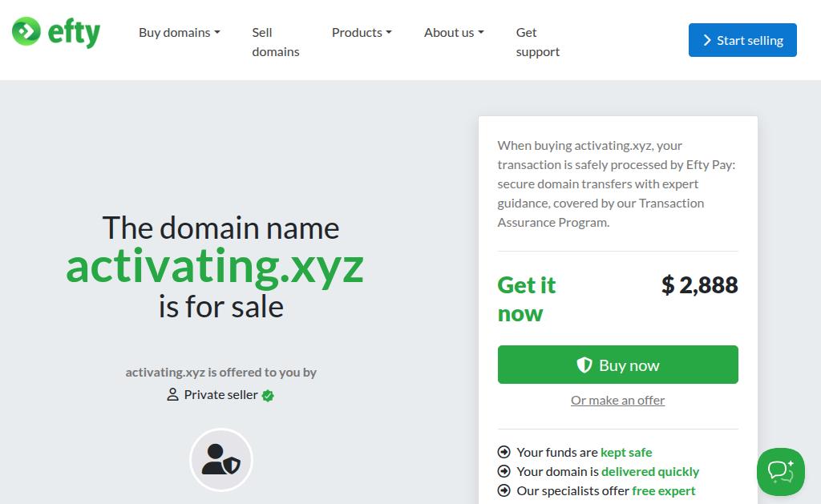Expand the Buy domains dropdown
The height and width of the screenshot is (504, 821).
179,32
